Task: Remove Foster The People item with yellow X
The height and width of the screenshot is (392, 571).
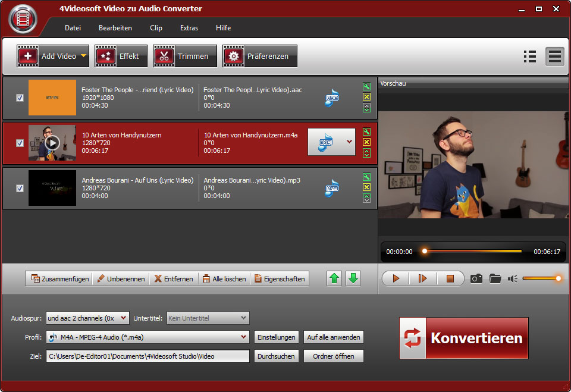Action: coord(367,97)
